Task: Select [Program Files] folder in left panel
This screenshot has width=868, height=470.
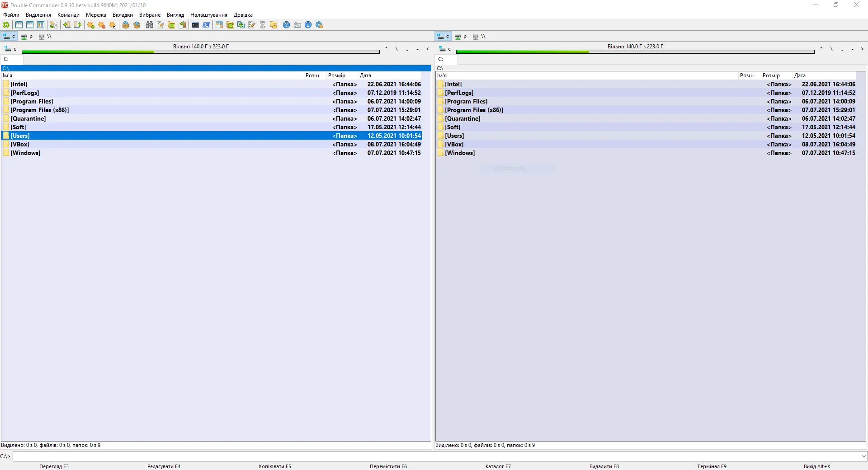Action: tap(212, 101)
